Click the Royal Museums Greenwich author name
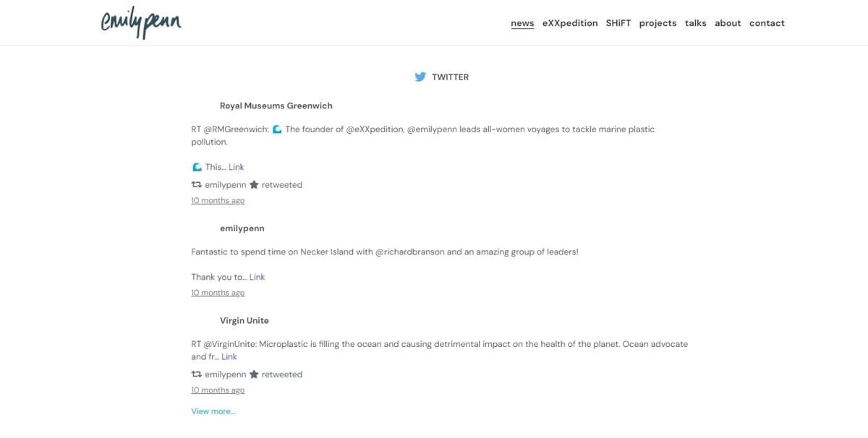The width and height of the screenshot is (868, 438). coord(276,106)
